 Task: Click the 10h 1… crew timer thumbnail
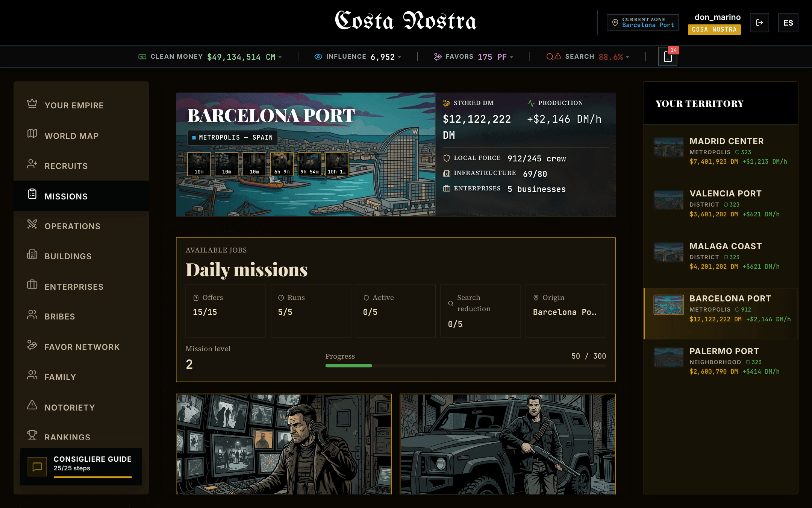pos(337,164)
